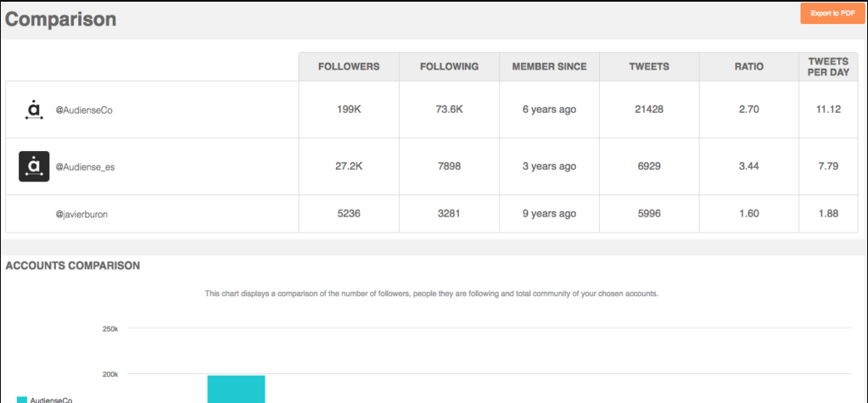868x403 pixels.
Task: Click the teal AudienseCo followers bar
Action: pyautogui.click(x=237, y=389)
